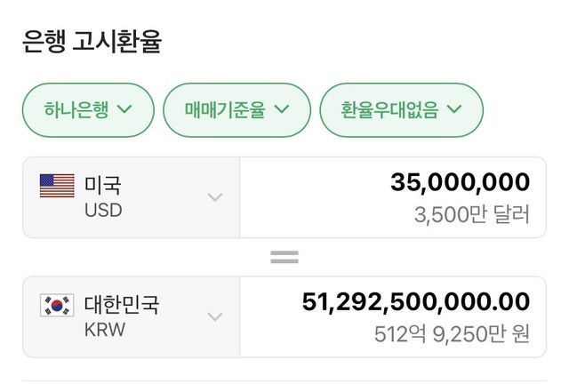
Task: Click the chevron arrow beside 하나은행
Action: click(124, 110)
